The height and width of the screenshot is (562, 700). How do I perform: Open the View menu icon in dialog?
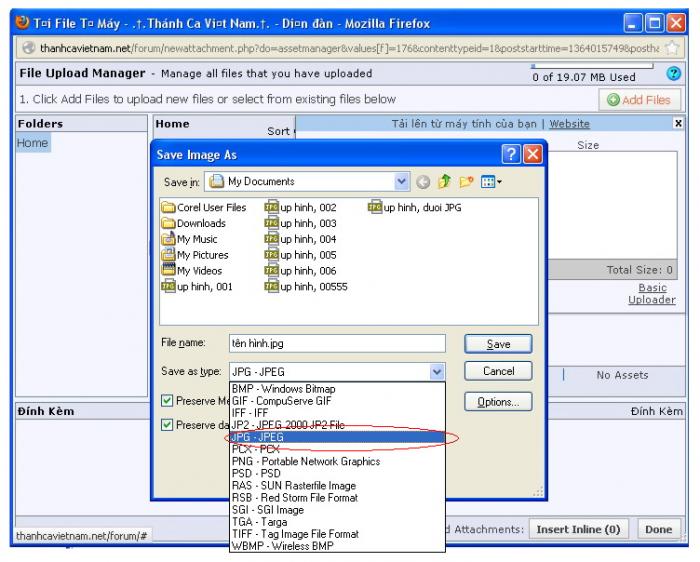490,182
